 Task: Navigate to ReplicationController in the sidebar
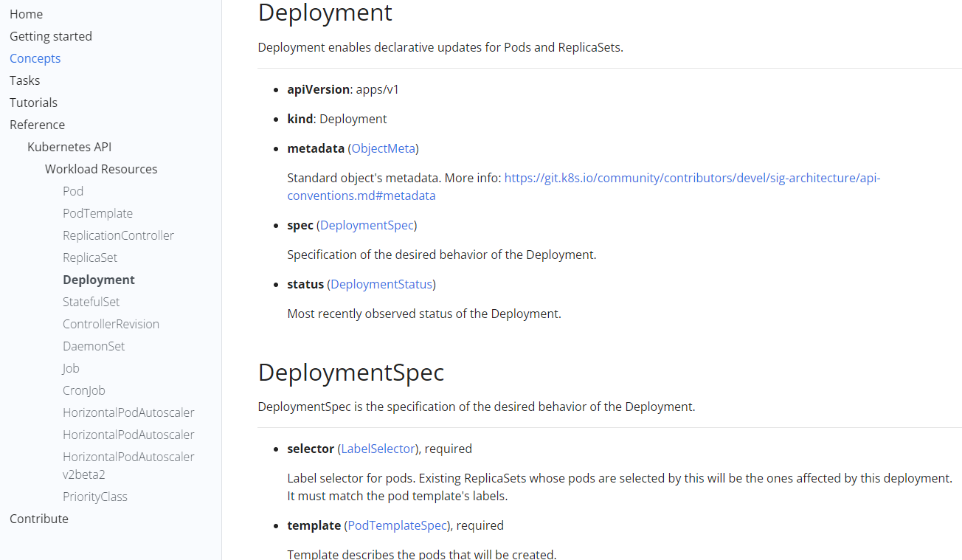coord(118,235)
